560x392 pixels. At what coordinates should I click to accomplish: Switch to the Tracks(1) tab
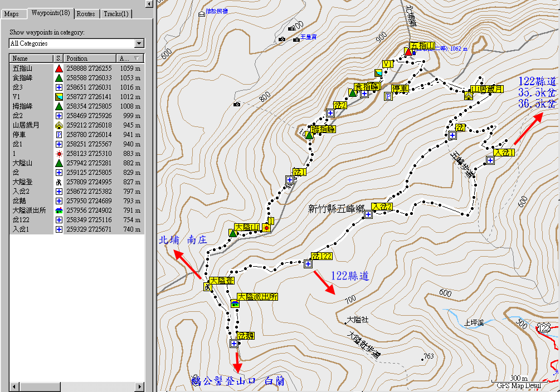point(115,13)
